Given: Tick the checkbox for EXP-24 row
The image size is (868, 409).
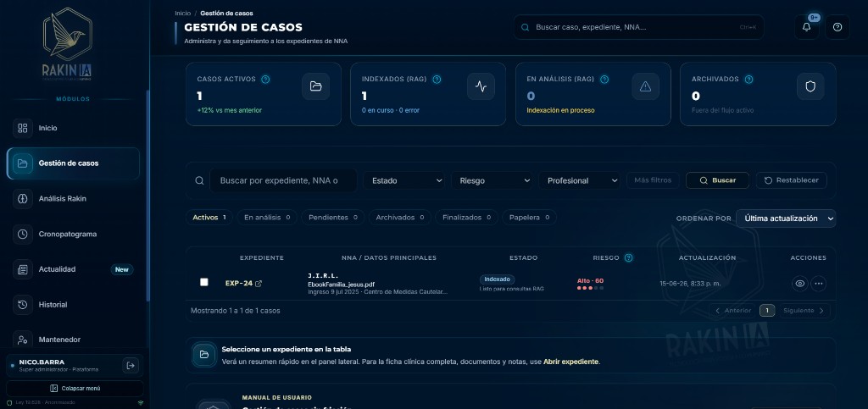Looking at the screenshot, I should pos(203,283).
